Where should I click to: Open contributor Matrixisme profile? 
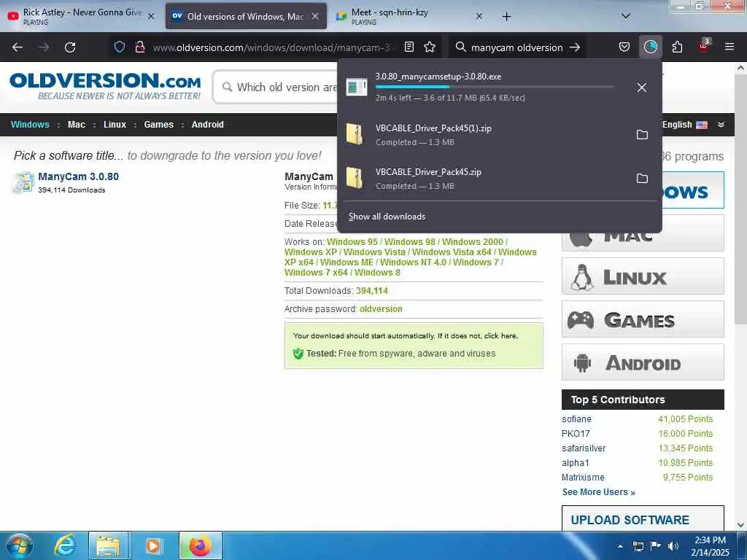tap(583, 477)
